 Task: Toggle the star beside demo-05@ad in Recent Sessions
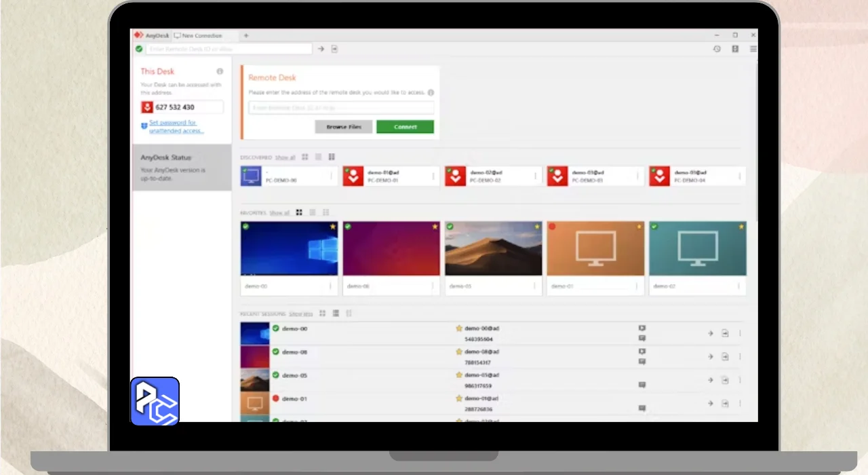click(459, 375)
